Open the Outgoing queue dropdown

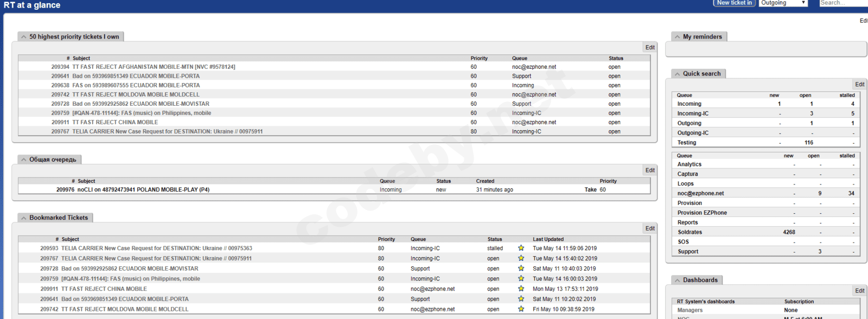tap(783, 3)
